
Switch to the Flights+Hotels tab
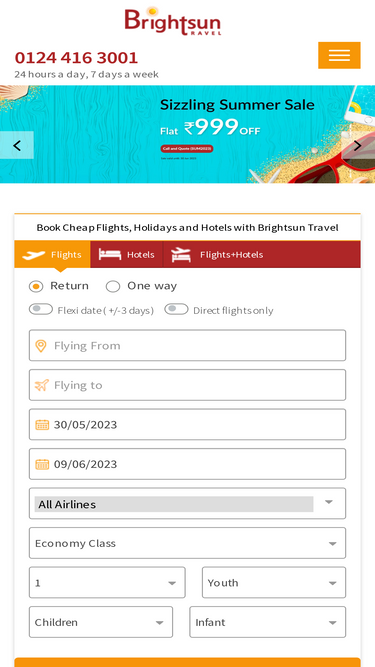click(217, 254)
